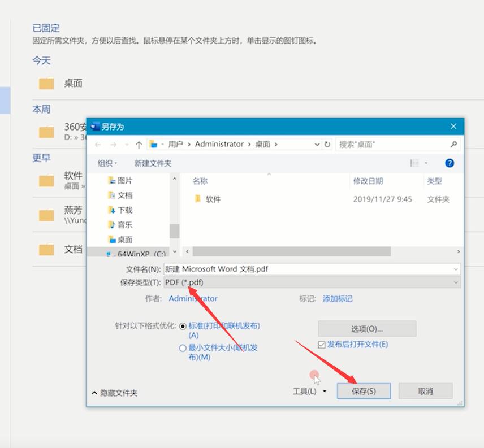The height and width of the screenshot is (448, 484).
Task: Click the 选项(O)... button
Action: pyautogui.click(x=367, y=329)
